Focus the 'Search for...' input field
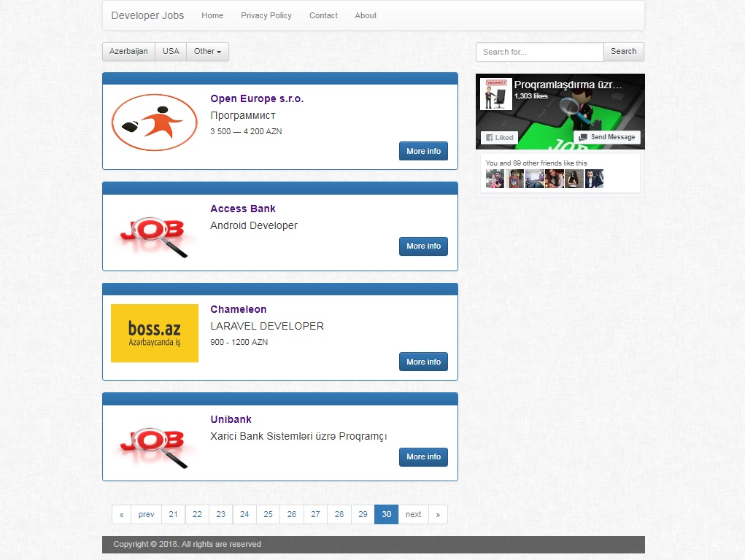This screenshot has width=745, height=560. click(540, 52)
